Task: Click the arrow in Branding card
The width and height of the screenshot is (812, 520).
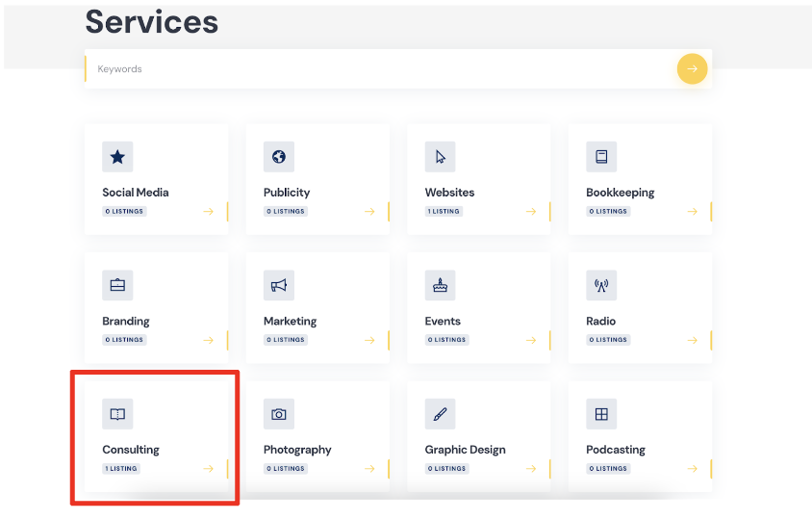Action: [208, 340]
